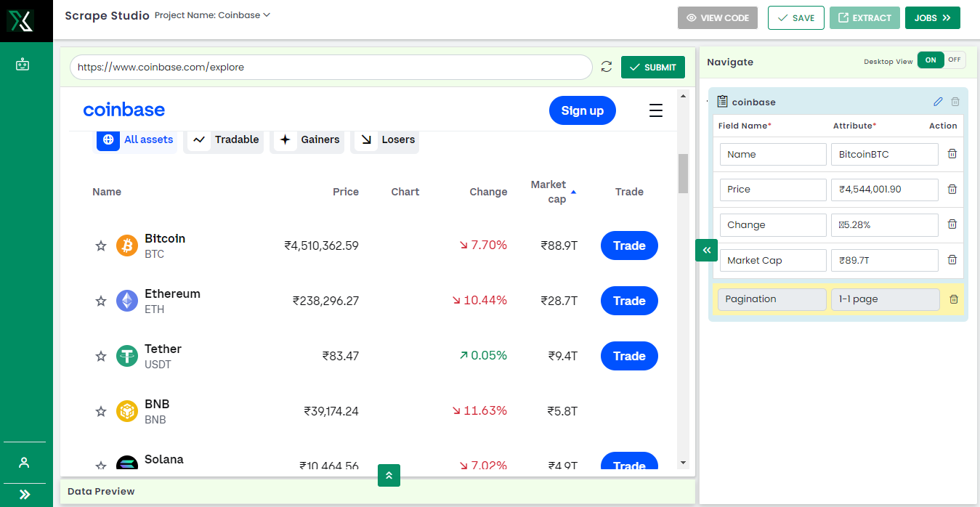The height and width of the screenshot is (507, 980).
Task: Click the scroll down arrow of page scrollbar
Action: [x=683, y=463]
